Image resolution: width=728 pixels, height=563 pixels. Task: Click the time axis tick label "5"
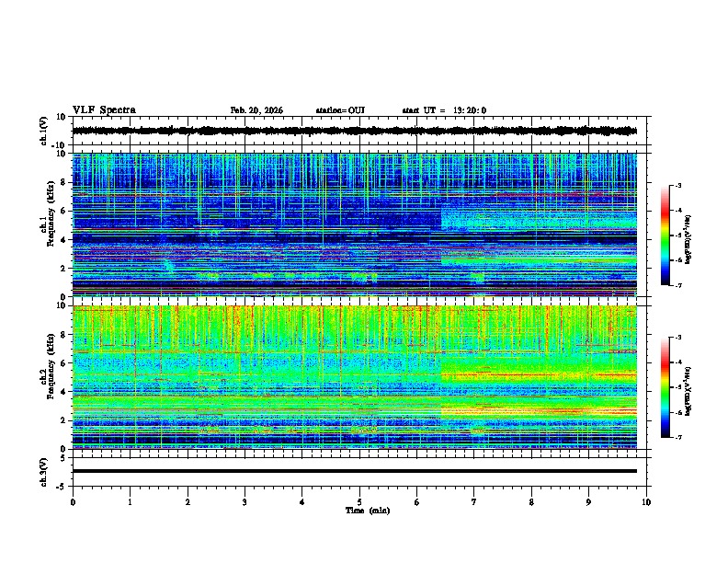(359, 502)
